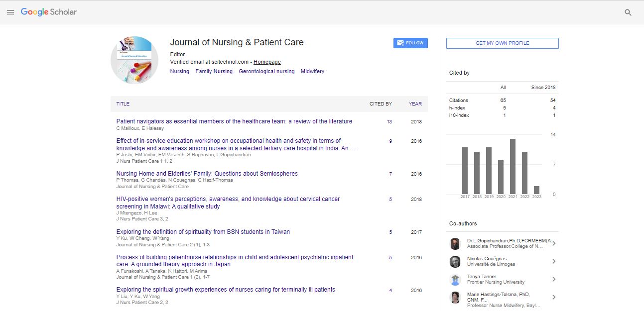
Task: Click the 'Co-authors' section heading
Action: pyautogui.click(x=463, y=224)
